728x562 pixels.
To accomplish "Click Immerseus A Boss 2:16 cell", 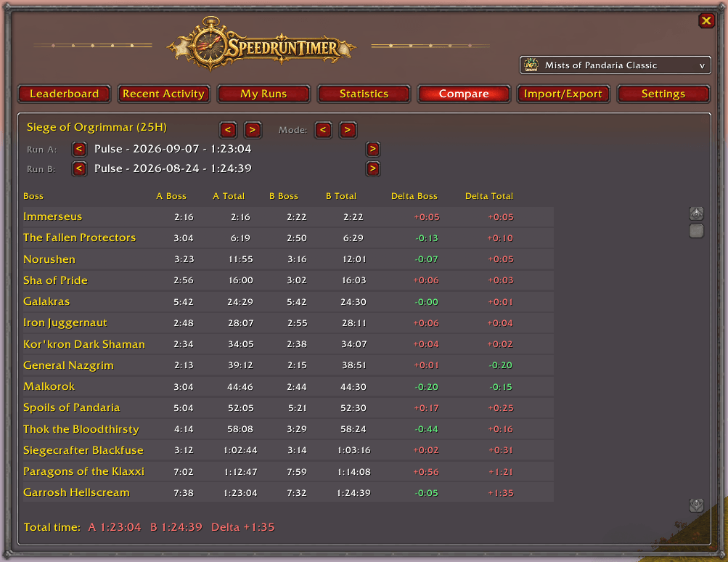I will (x=184, y=217).
